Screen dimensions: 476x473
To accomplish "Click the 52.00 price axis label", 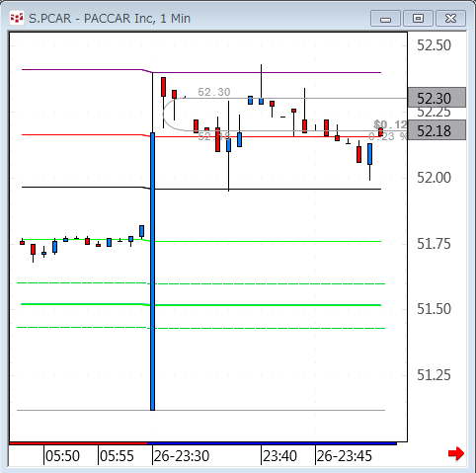I will tap(434, 178).
